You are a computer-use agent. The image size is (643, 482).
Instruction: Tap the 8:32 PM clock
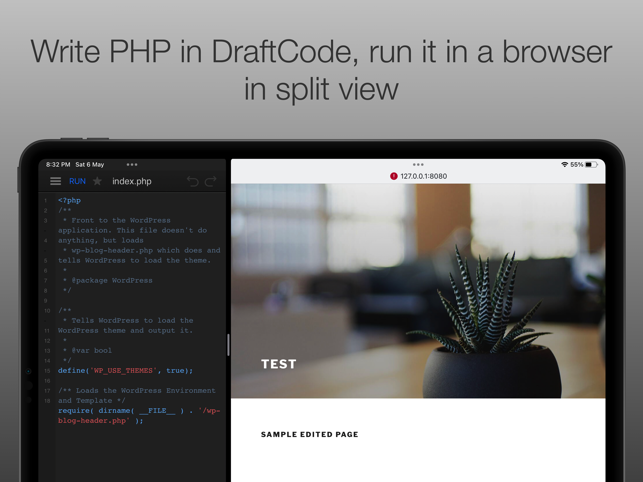point(58,164)
